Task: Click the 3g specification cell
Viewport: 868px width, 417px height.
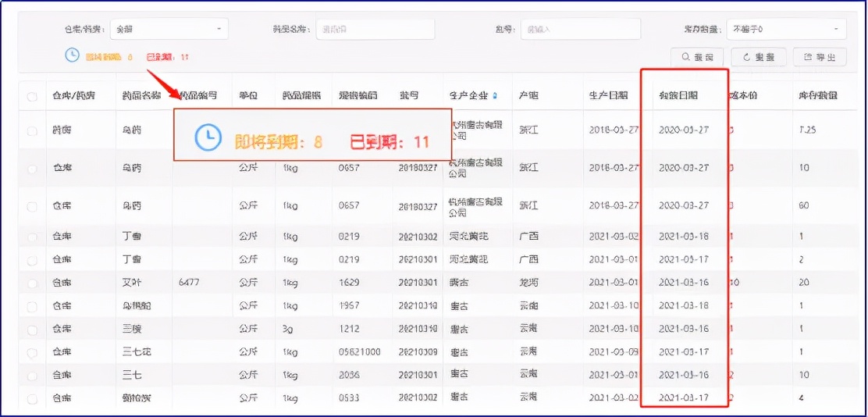Action: [286, 329]
